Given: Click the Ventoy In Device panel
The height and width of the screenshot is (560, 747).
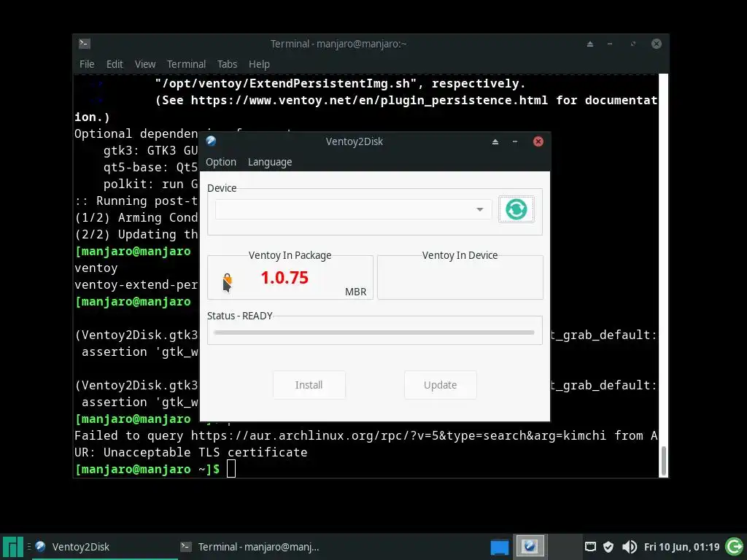Looking at the screenshot, I should click(x=460, y=278).
